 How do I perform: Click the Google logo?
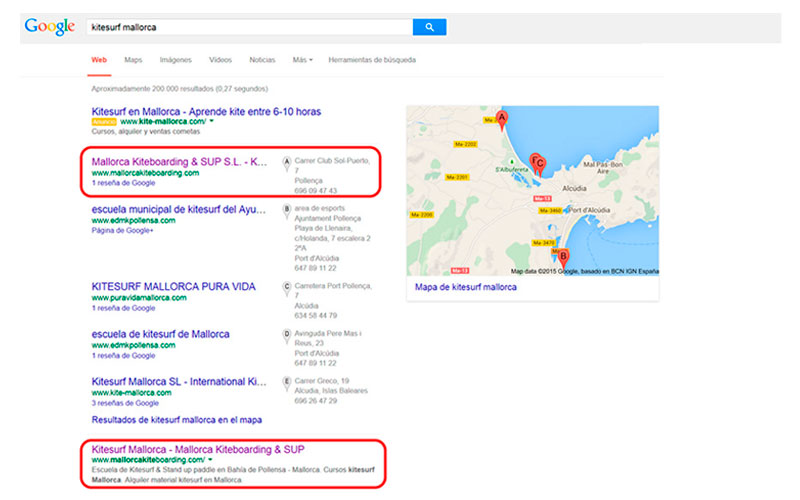pos(49,27)
